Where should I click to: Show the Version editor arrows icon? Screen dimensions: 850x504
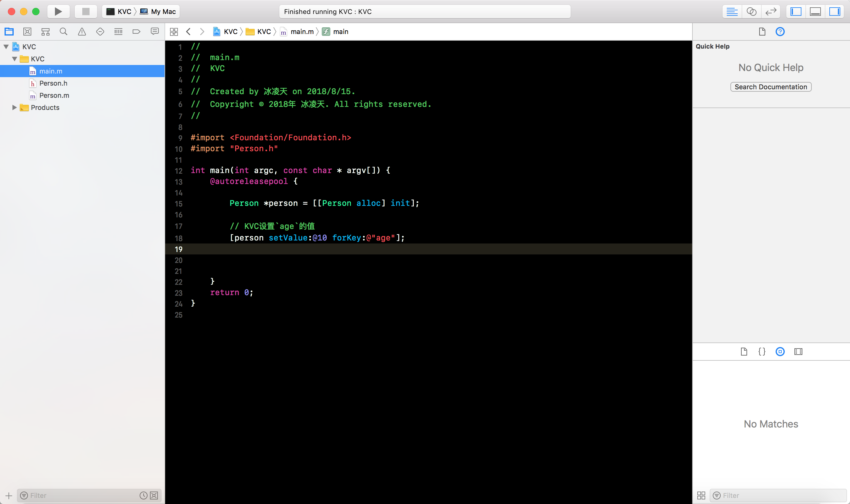[770, 12]
